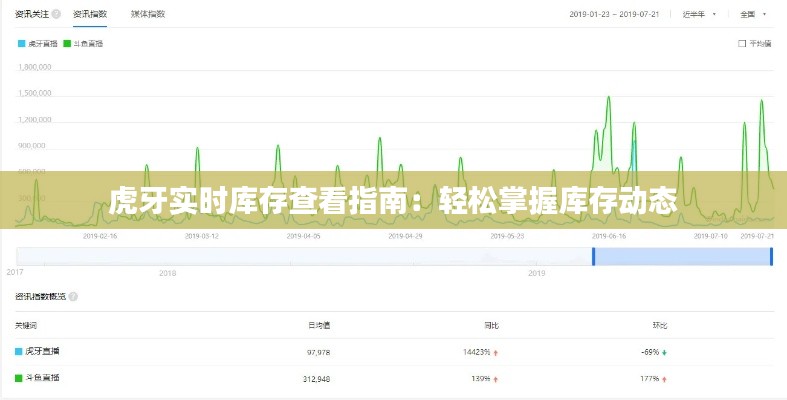Click the 900,000 y-axis label

[32, 146]
